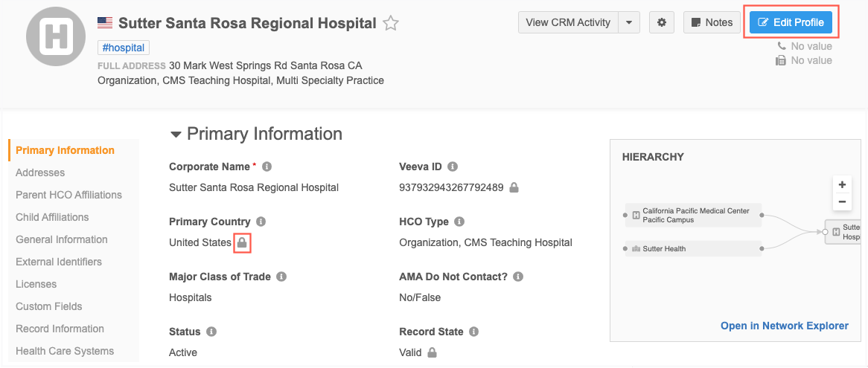Screen dimensions: 868x368
Task: Click info icon next to Corporate Name
Action: click(x=267, y=167)
